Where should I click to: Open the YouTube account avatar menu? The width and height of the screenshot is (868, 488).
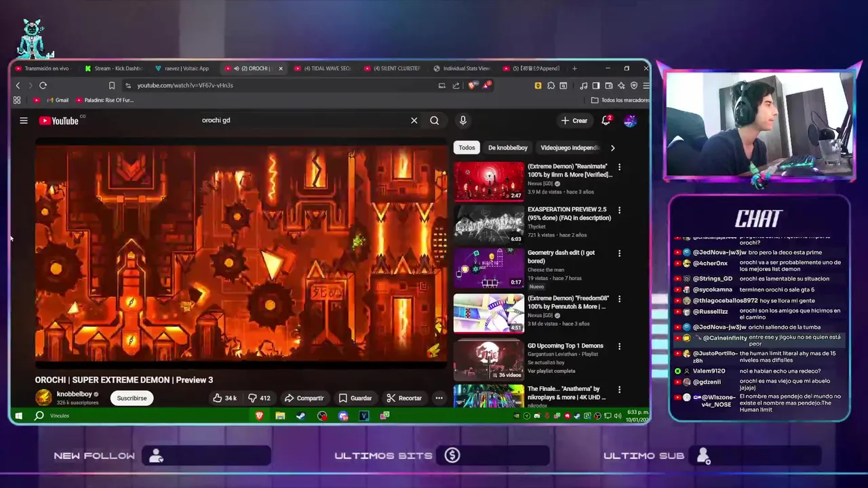pyautogui.click(x=630, y=121)
